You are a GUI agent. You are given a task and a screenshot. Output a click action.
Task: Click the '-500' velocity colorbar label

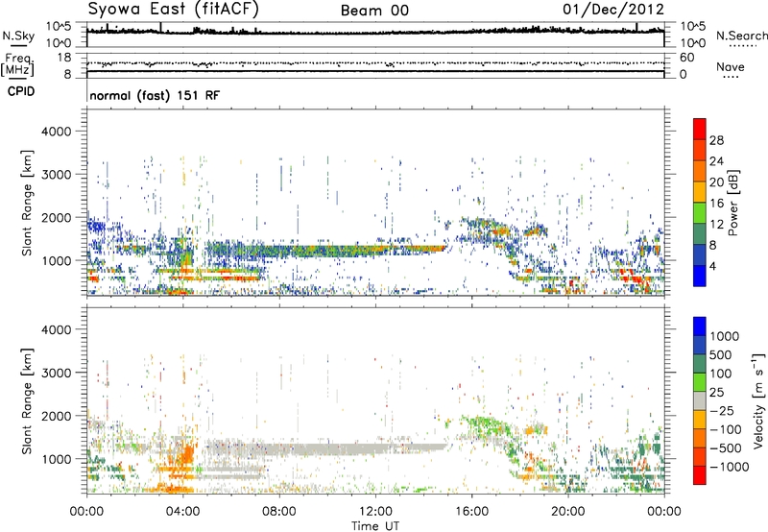click(x=726, y=447)
